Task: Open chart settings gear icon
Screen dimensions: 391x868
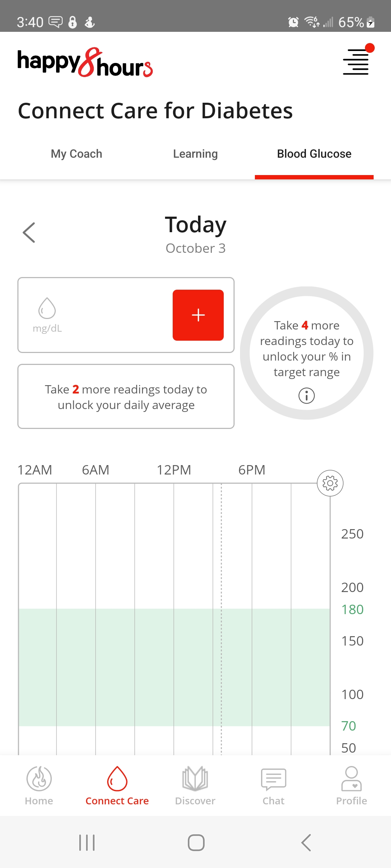Action: point(330,483)
